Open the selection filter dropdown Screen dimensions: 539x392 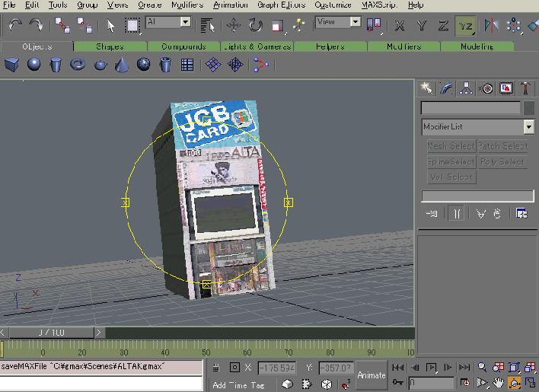(186, 23)
